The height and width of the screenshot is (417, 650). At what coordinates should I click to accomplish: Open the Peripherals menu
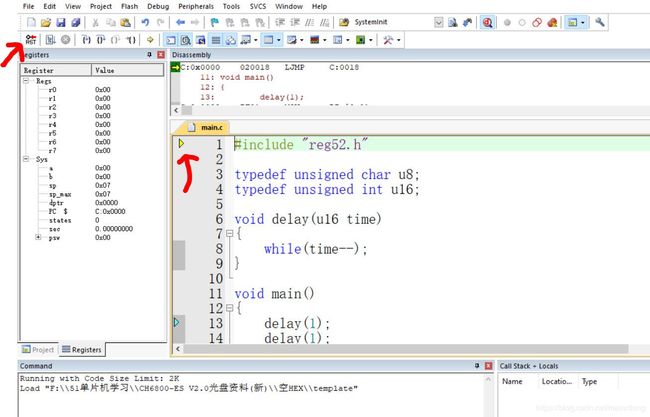coord(196,6)
